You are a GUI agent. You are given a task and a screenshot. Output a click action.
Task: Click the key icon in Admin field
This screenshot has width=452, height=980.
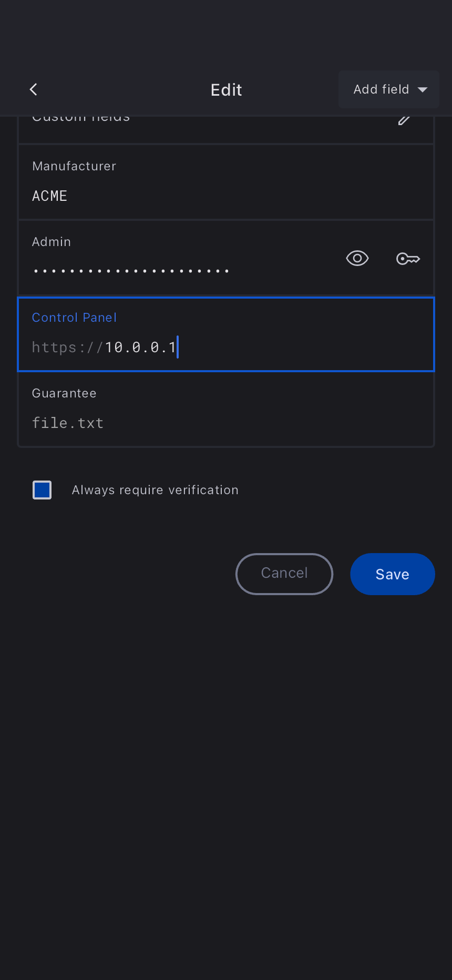click(x=408, y=259)
